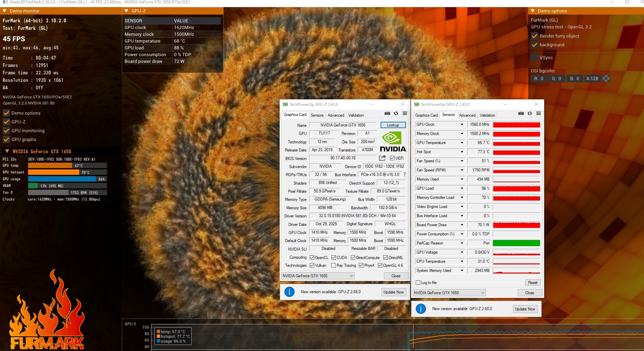Collapse the Demo monitor panel triangle

(x=5, y=11)
